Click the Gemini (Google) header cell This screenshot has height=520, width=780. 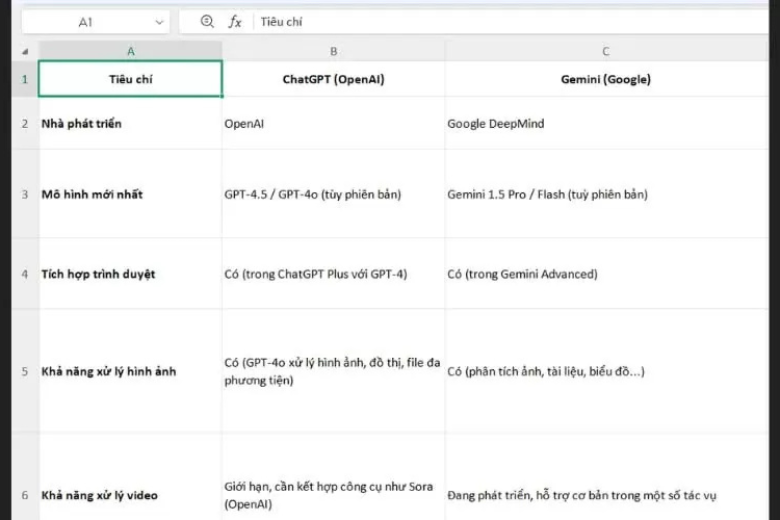tap(605, 79)
